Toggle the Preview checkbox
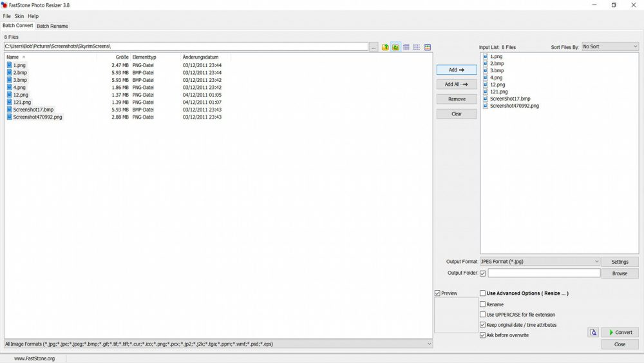644x363 pixels. [x=437, y=293]
